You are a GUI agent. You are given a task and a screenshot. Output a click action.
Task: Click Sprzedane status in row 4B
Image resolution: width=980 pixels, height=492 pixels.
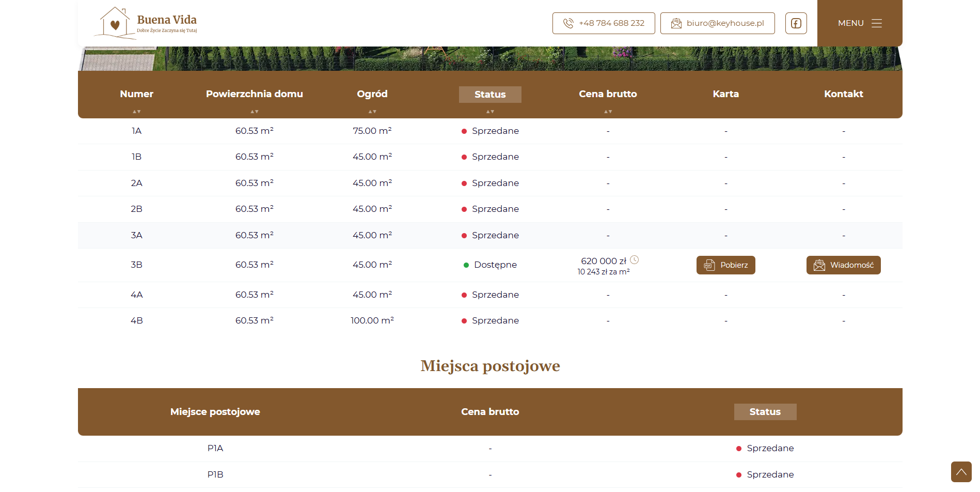click(490, 320)
